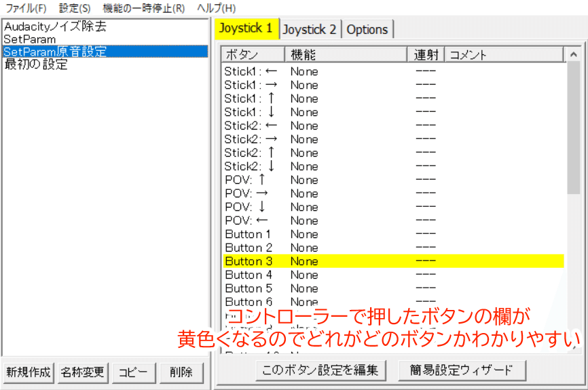Switch to the Options tab
The height and width of the screenshot is (390, 588).
coord(367,29)
